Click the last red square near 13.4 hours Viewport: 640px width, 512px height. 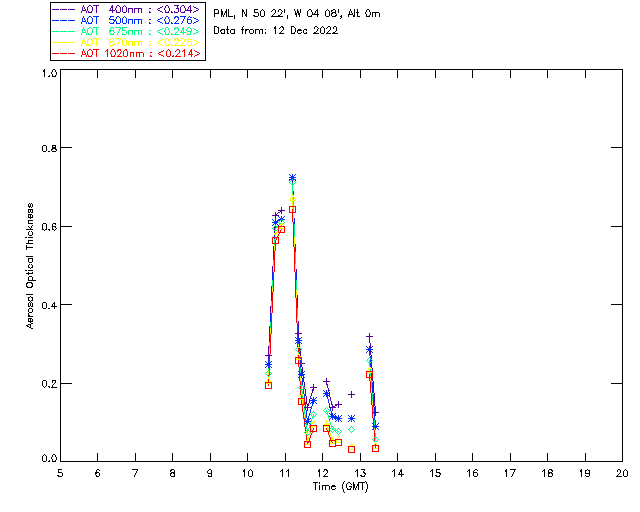(376, 448)
